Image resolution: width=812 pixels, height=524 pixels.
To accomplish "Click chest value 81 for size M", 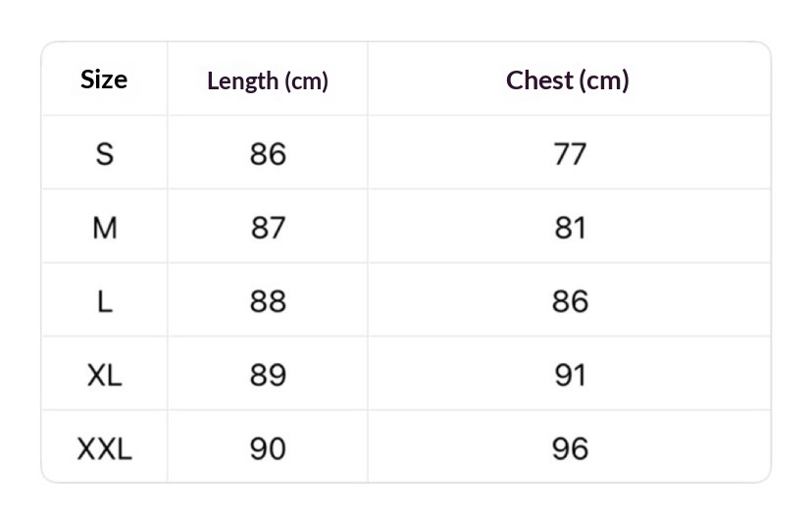I will click(x=570, y=228).
